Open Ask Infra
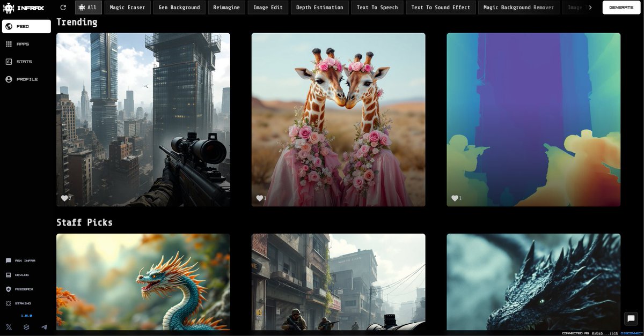The image size is (644, 336). [x=25, y=260]
